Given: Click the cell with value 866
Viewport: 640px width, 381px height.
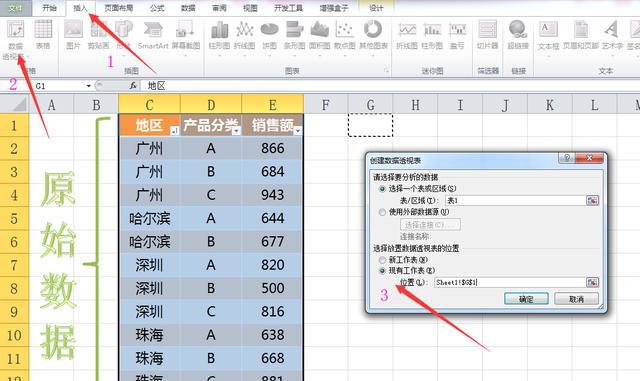Looking at the screenshot, I should pyautogui.click(x=272, y=148).
